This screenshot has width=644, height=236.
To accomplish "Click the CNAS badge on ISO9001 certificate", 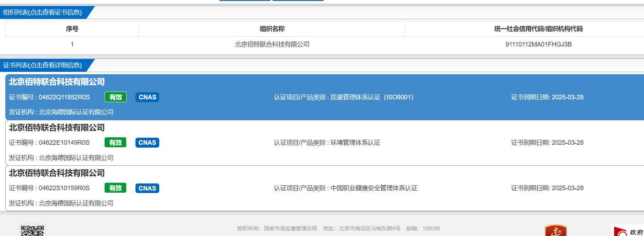I will click(x=147, y=97).
